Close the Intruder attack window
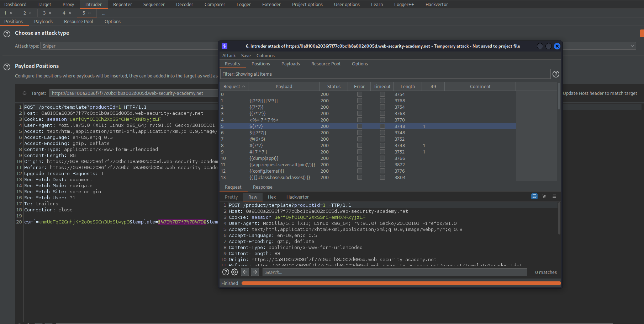Screen dimensions: 644x324 (x=557, y=46)
